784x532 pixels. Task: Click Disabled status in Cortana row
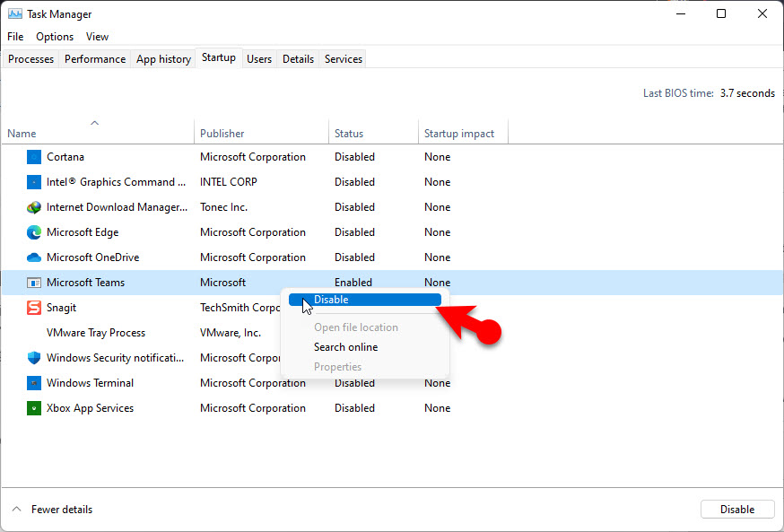point(354,157)
